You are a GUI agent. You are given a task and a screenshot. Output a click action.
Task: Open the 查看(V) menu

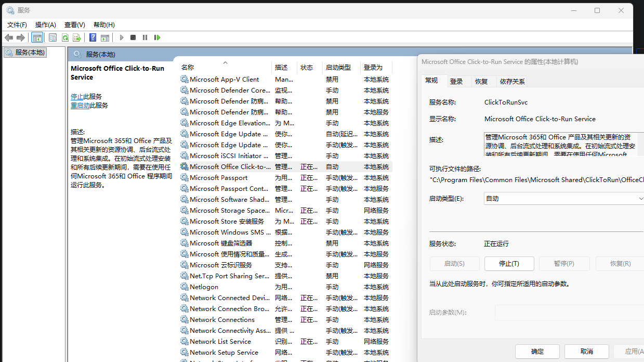click(75, 24)
